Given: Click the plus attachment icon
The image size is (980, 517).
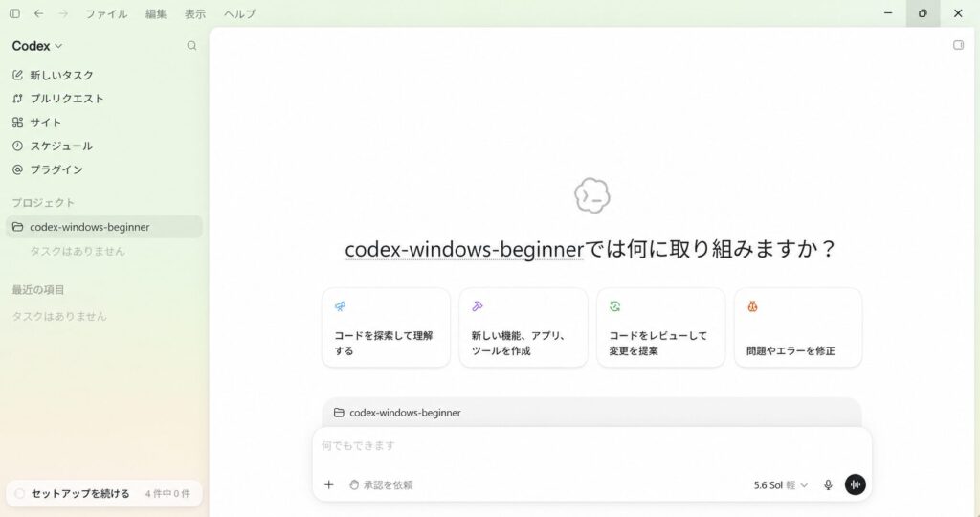Looking at the screenshot, I should 329,485.
